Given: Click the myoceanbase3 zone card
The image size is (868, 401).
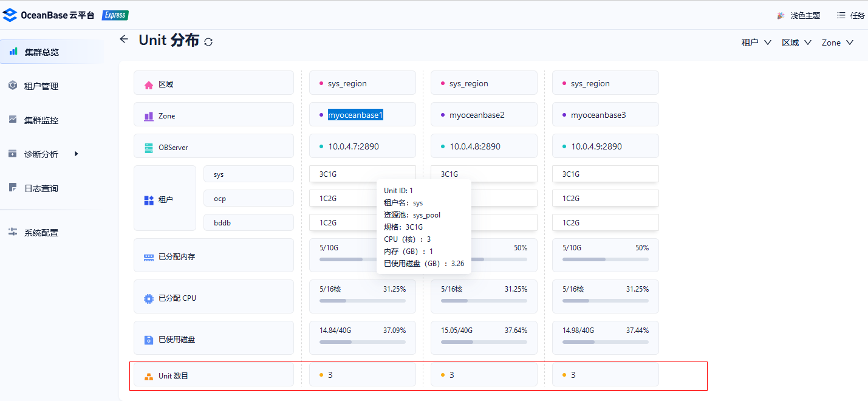Looking at the screenshot, I should coord(606,114).
